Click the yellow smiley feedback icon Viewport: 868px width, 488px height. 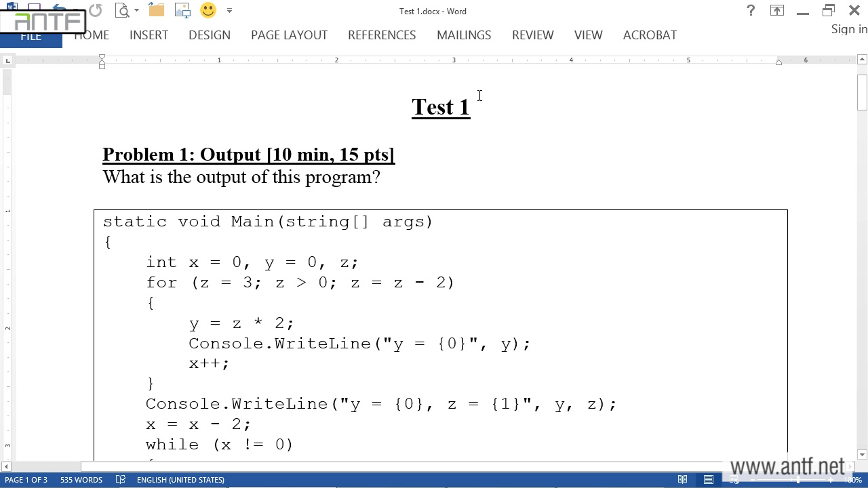(x=208, y=10)
